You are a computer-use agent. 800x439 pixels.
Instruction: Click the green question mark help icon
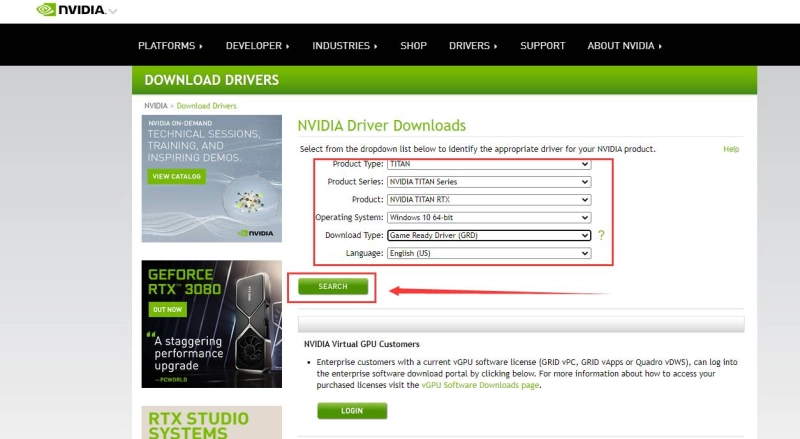point(601,236)
